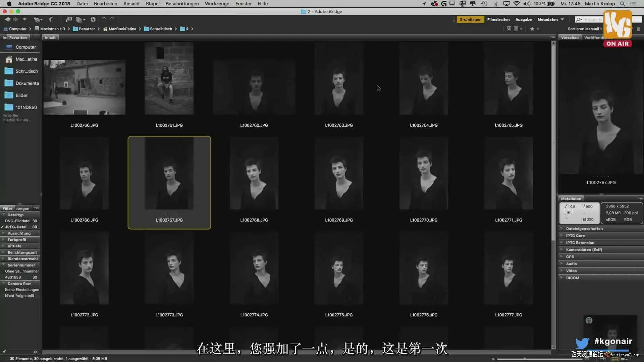
Task: Switch to Filmstreifen workspace
Action: coord(498,19)
